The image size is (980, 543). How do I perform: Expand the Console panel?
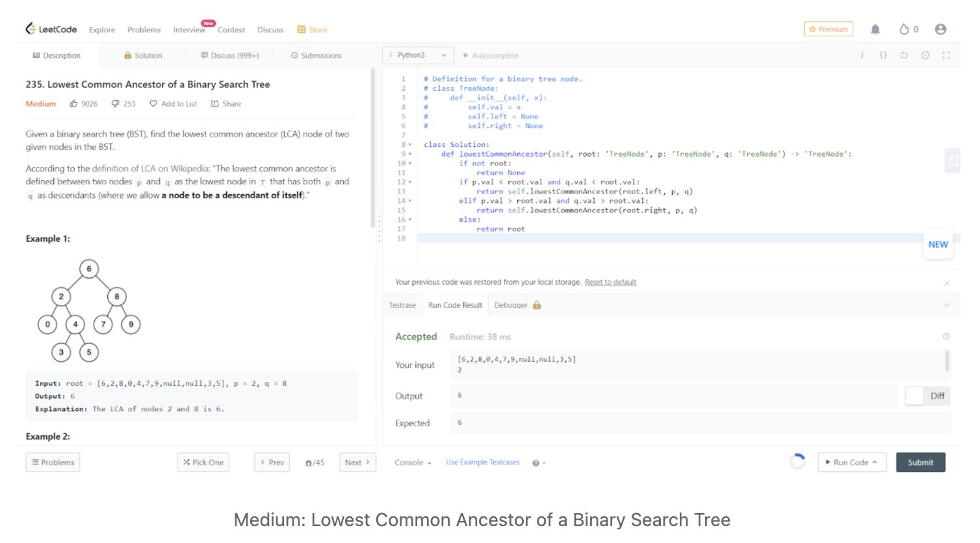tap(413, 462)
